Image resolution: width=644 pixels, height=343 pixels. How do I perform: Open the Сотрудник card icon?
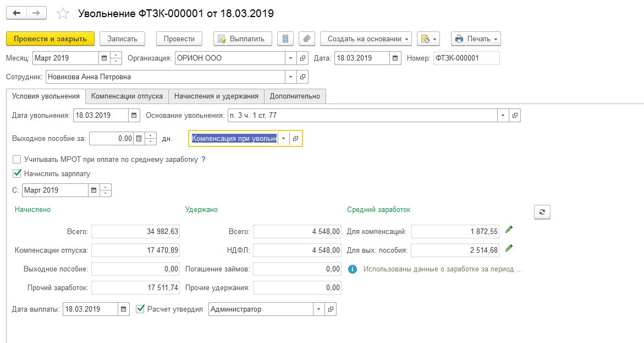[302, 77]
